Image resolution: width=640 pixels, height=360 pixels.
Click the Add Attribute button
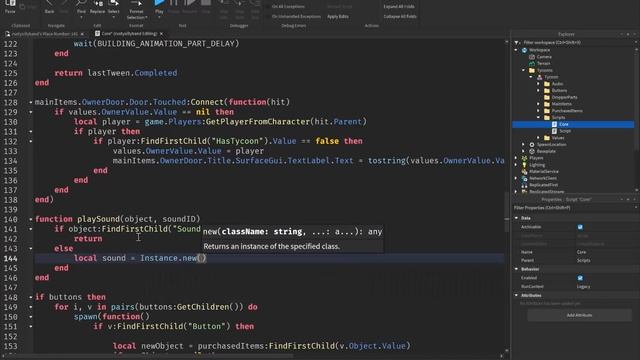(580, 315)
